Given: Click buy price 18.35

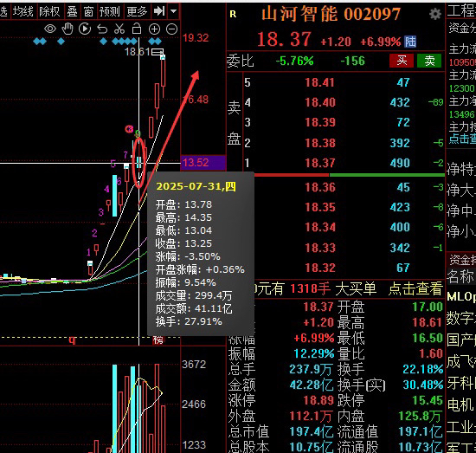Looking at the screenshot, I should pyautogui.click(x=320, y=208).
